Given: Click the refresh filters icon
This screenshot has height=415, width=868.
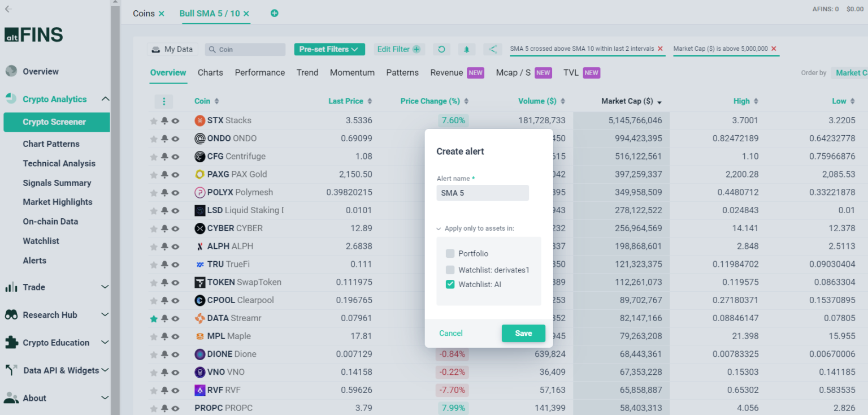Looking at the screenshot, I should pos(441,49).
